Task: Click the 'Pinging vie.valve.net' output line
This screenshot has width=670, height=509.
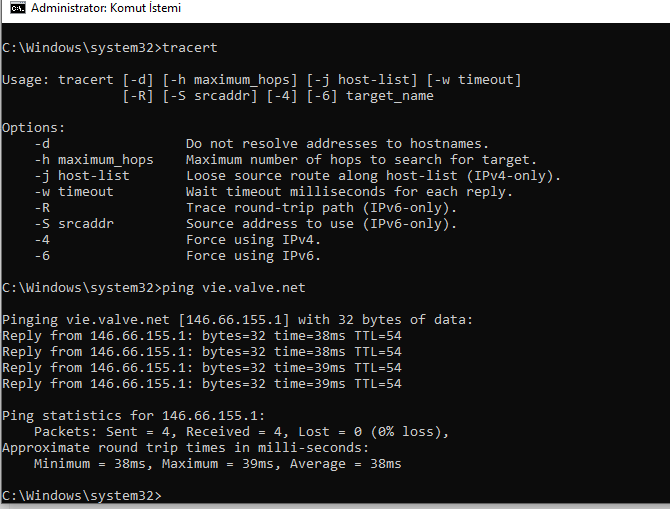Action: click(238, 320)
